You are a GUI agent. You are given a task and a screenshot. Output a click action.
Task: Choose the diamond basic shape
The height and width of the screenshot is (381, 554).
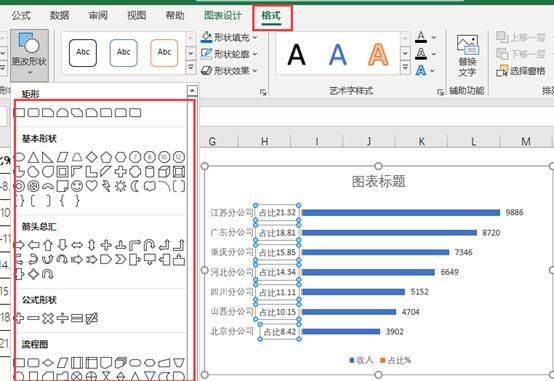(92, 157)
